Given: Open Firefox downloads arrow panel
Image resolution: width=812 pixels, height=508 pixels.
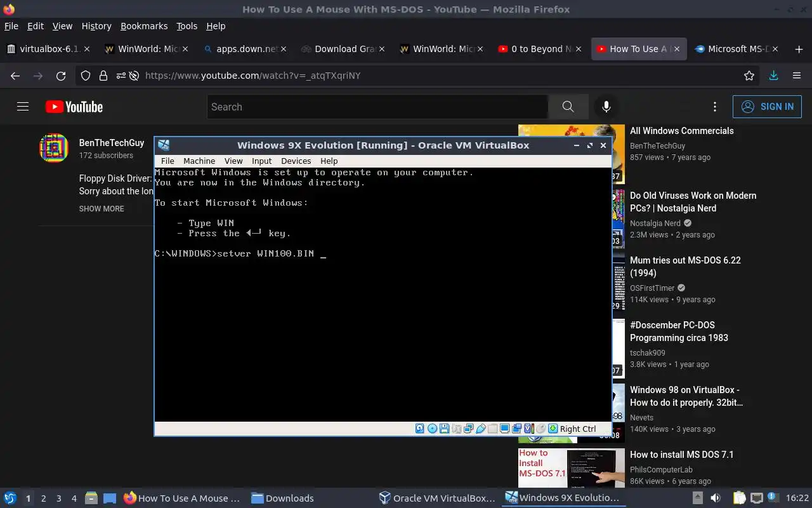Looking at the screenshot, I should click(773, 76).
